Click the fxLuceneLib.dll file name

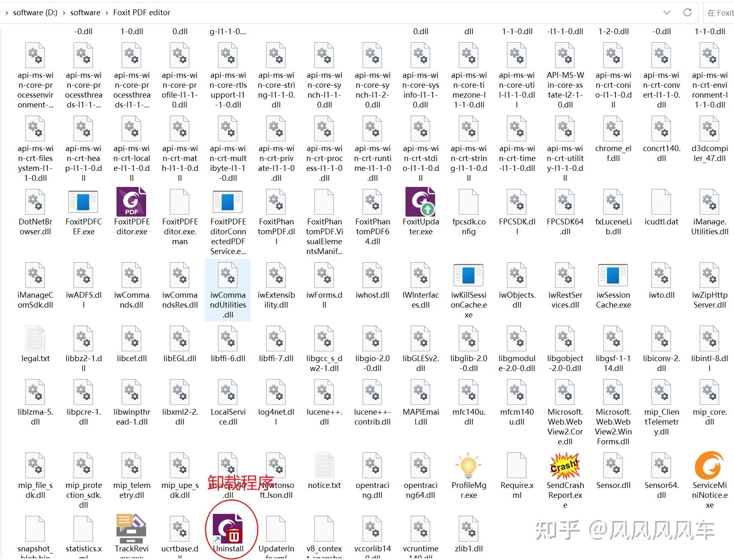click(x=613, y=226)
